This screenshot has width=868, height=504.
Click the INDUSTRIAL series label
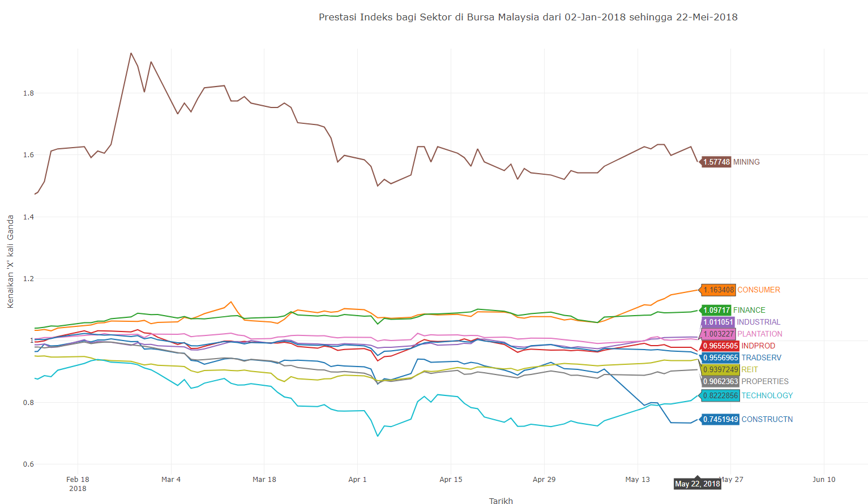coord(758,322)
